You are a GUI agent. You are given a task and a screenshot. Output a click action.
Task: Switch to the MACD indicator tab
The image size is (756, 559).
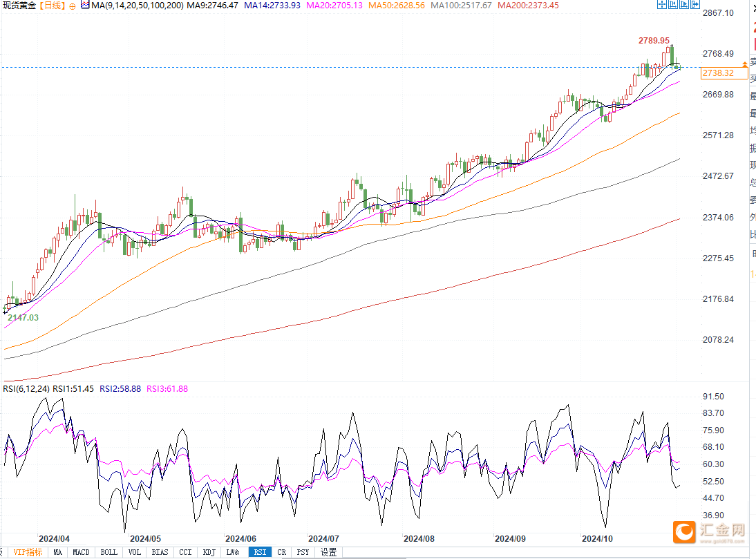tap(81, 552)
